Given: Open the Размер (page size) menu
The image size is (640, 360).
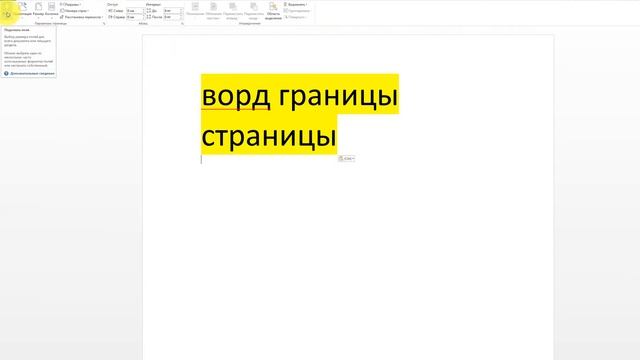Looking at the screenshot, I should 38,11.
